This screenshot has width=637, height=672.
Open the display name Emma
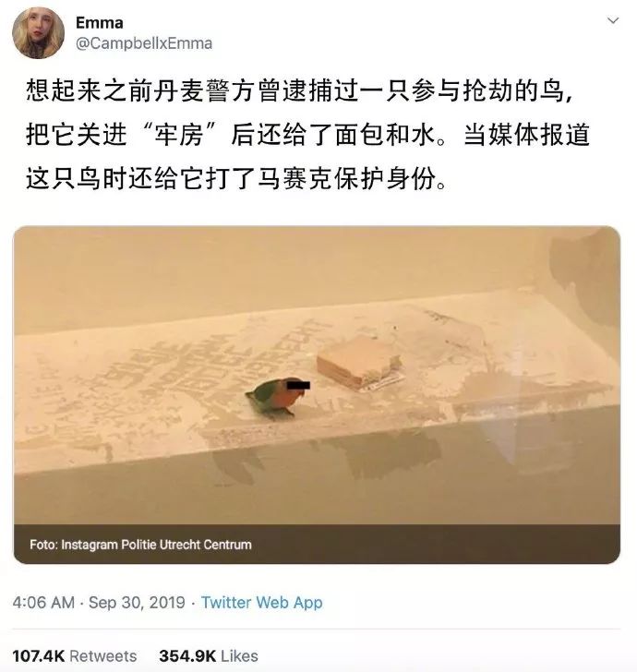pyautogui.click(x=100, y=23)
